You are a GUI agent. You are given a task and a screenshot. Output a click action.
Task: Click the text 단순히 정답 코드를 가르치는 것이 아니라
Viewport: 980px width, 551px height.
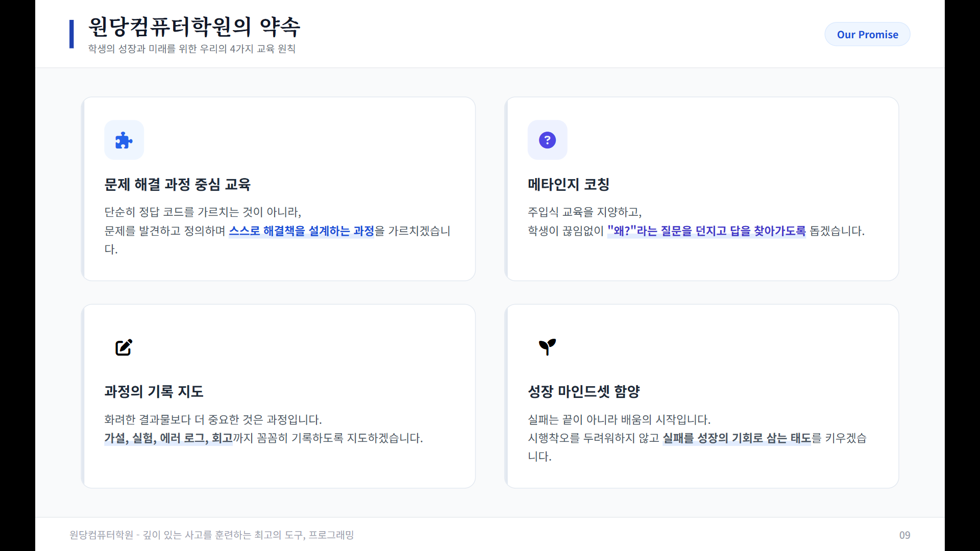(203, 212)
